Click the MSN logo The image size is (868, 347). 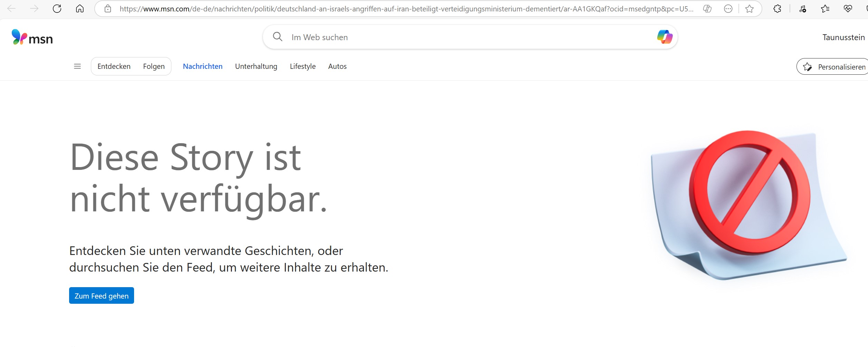tap(32, 37)
